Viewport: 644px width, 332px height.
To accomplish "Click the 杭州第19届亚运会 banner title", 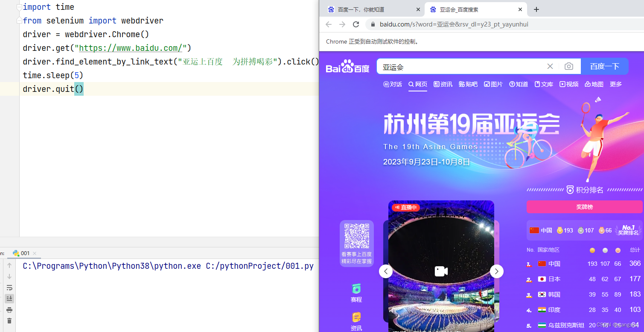I will (x=471, y=124).
